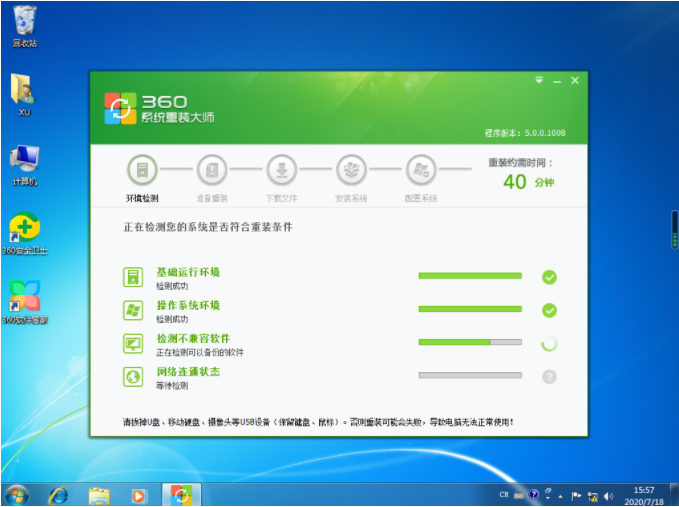Click the 检测不兼容软件 monitor icon
Screen dimensions: 679x507
click(133, 344)
